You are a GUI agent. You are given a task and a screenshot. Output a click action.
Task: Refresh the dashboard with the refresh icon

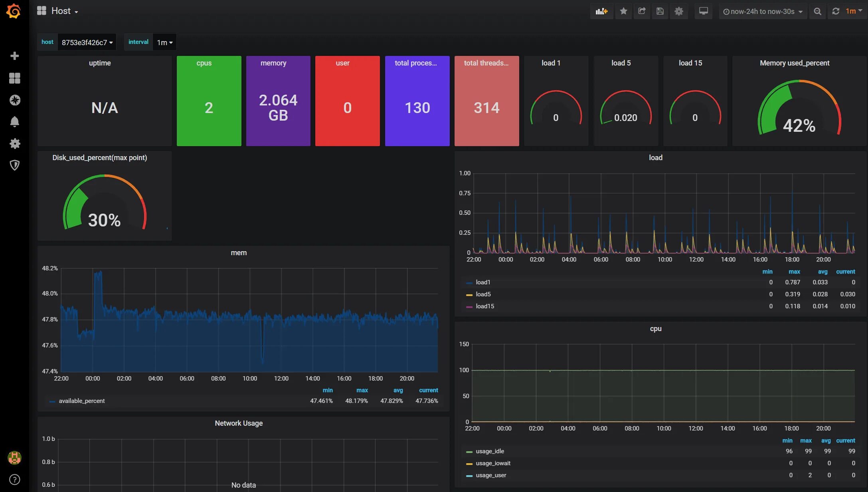pos(836,11)
